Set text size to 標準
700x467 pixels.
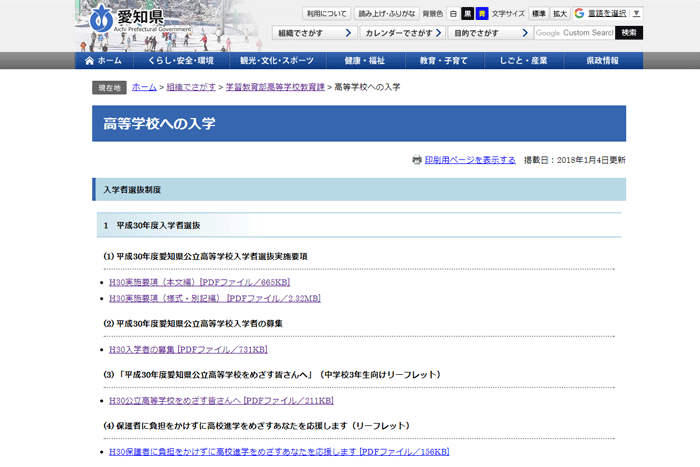[x=538, y=14]
